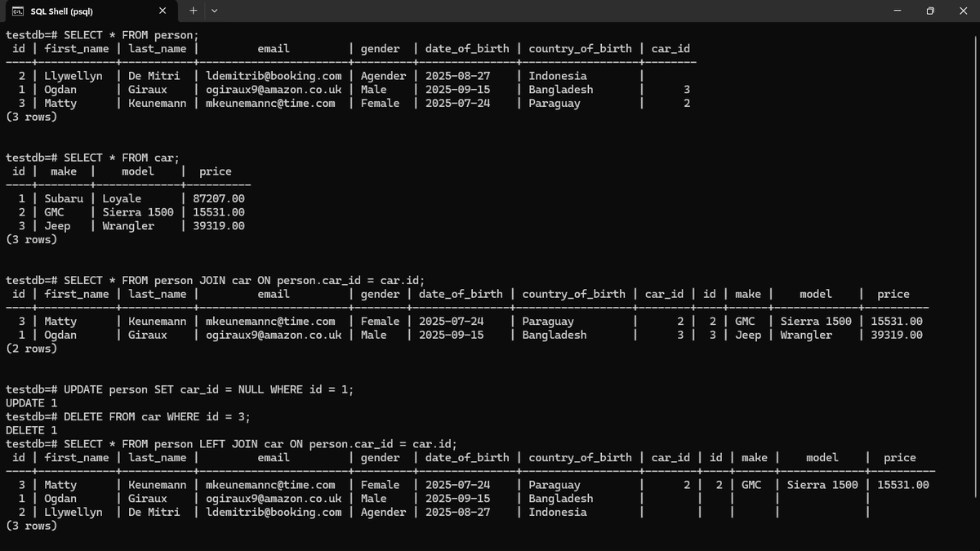Restore down the terminal window
This screenshot has height=551, width=980.
930,11
